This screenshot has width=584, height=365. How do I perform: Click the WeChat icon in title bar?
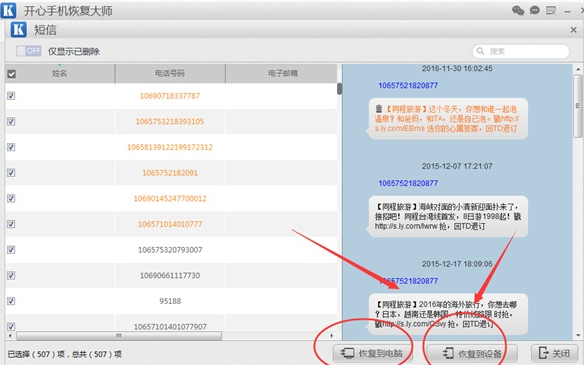coord(518,10)
